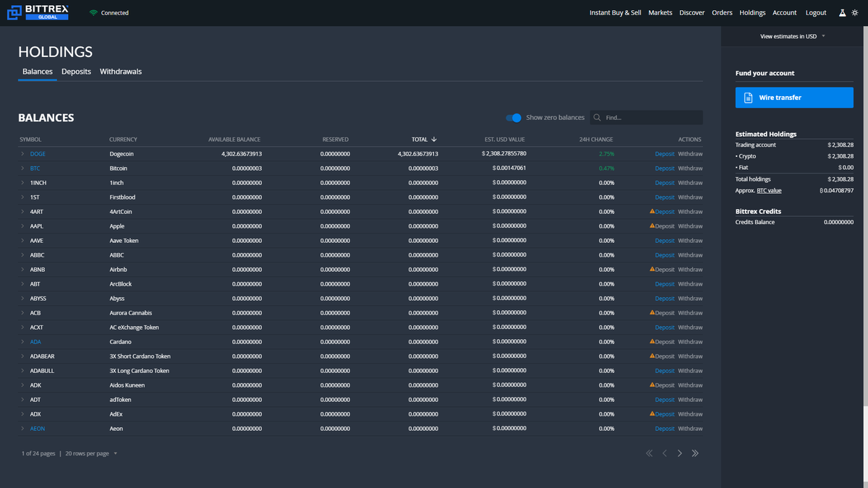Open the AEON symbol link
868x488 pixels.
(x=38, y=429)
